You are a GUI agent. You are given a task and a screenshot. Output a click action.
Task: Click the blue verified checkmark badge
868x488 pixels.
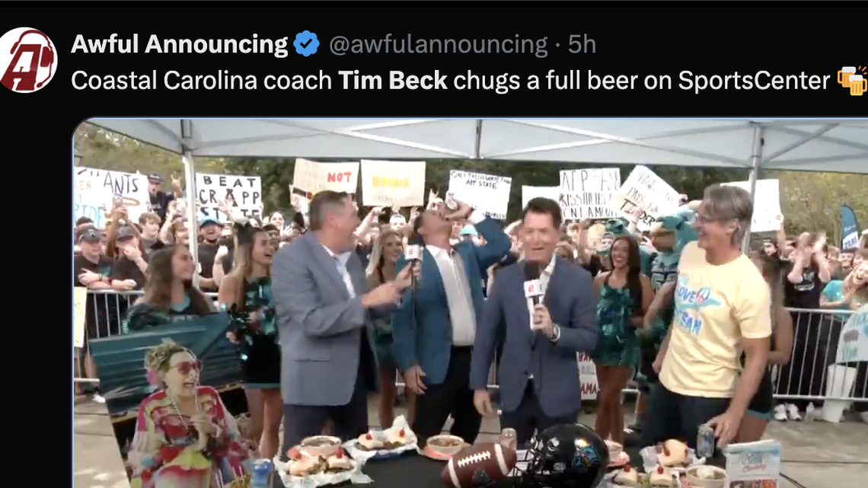coord(305,44)
